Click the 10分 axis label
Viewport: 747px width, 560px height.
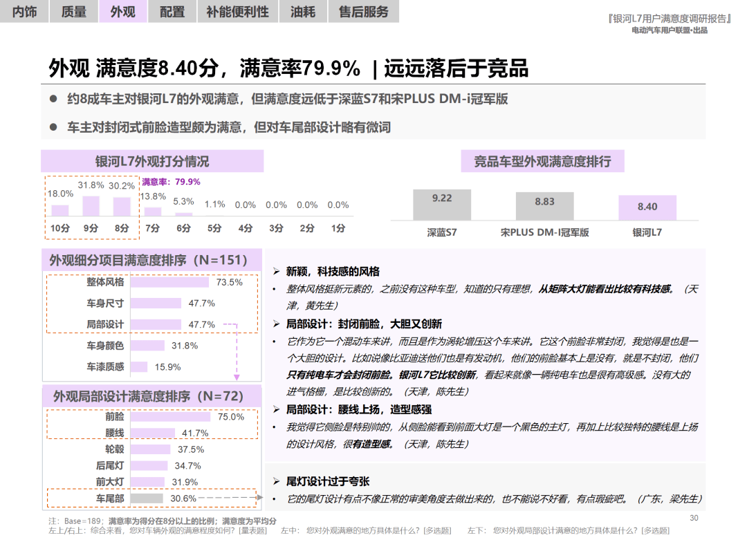click(x=60, y=228)
